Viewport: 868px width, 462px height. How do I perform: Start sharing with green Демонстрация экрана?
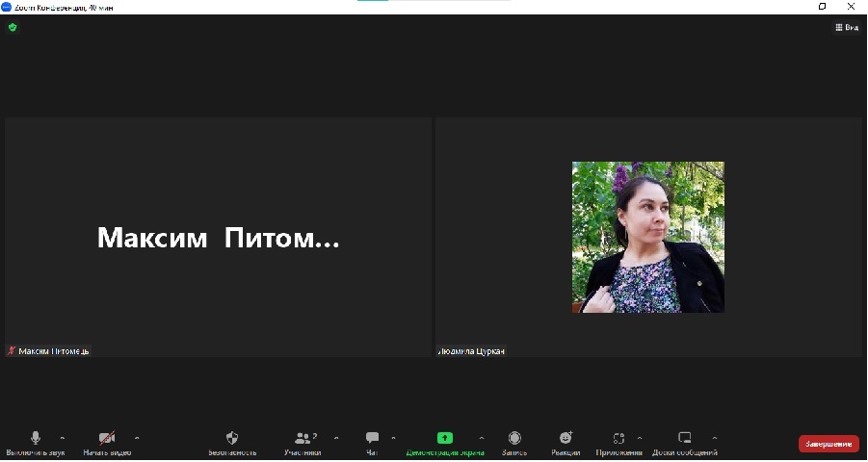point(445,444)
